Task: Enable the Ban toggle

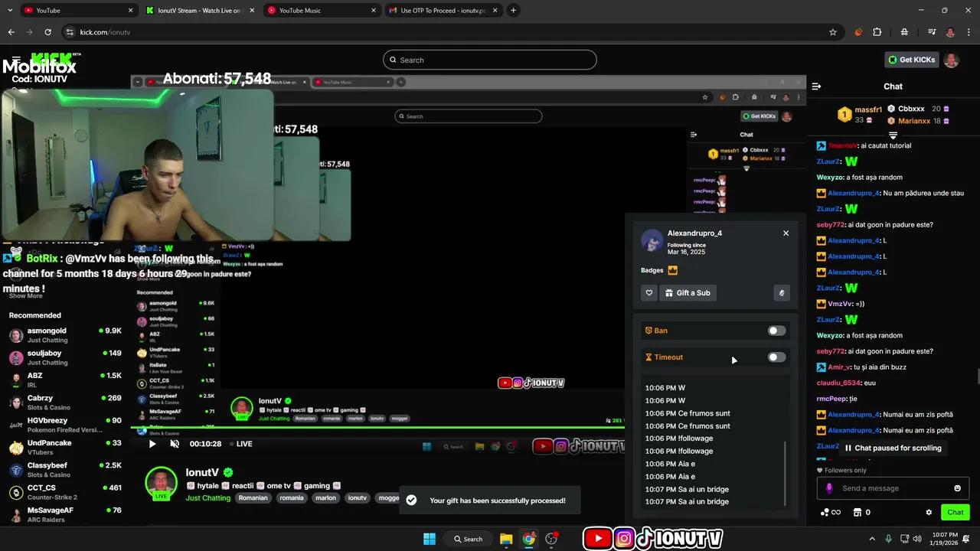Action: point(776,331)
